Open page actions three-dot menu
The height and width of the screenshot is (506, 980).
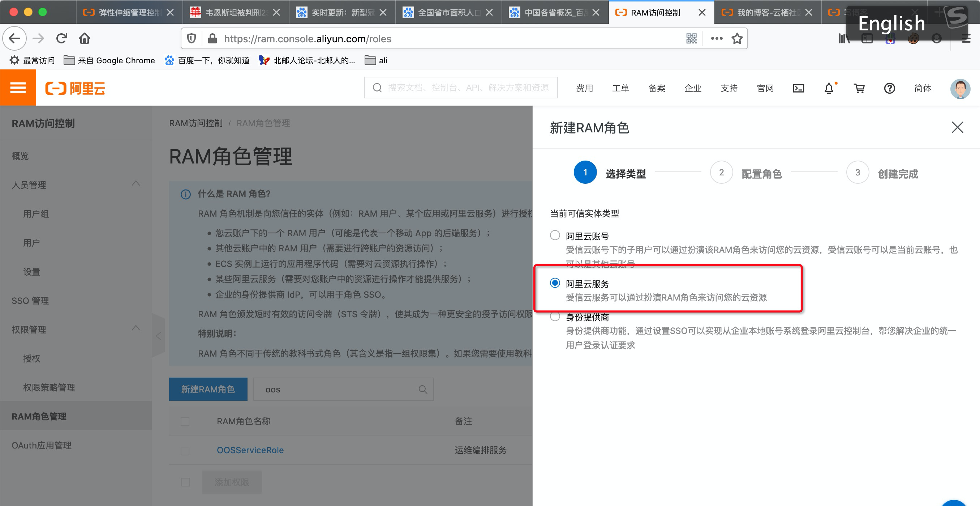coord(717,38)
